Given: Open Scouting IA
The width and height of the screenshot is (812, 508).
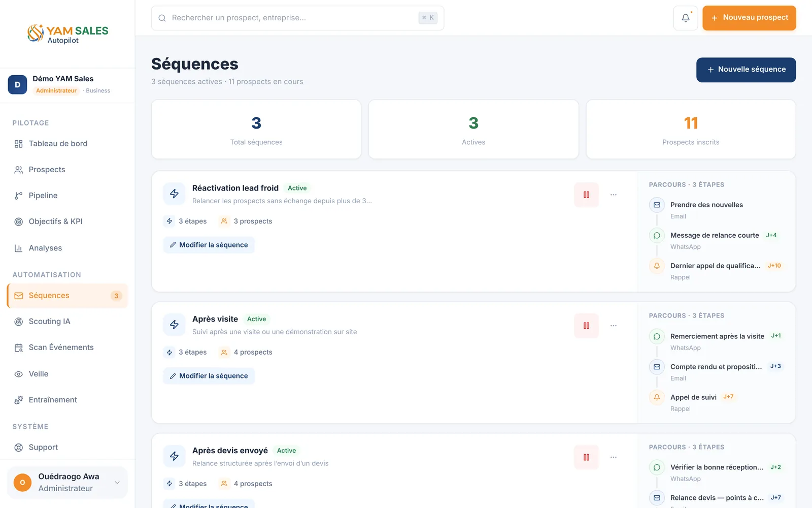Looking at the screenshot, I should (x=67, y=322).
